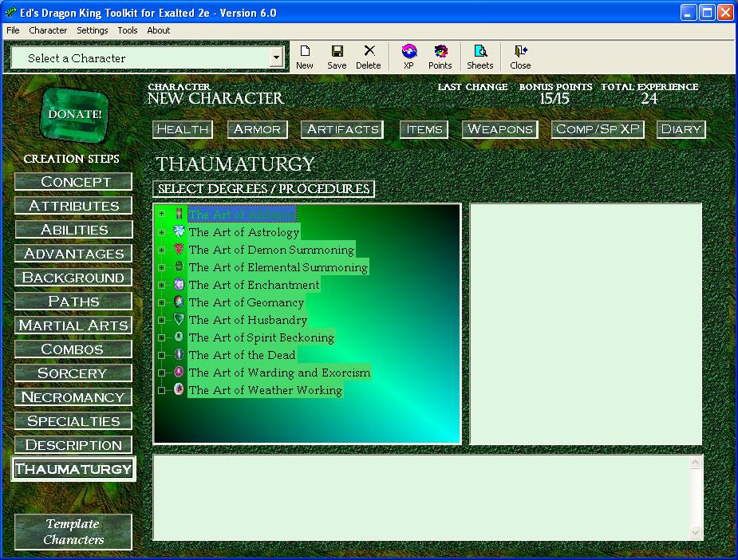
Task: Open the File menu
Action: [13, 30]
